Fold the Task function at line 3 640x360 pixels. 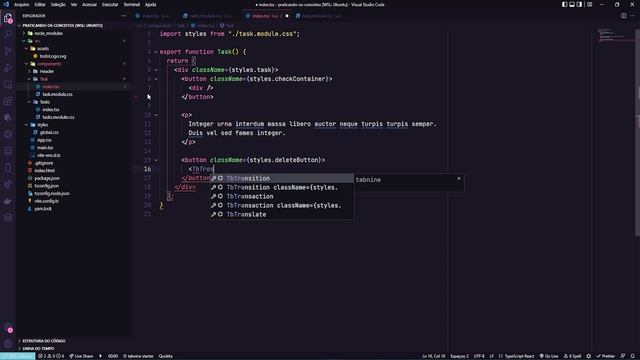pyautogui.click(x=156, y=52)
